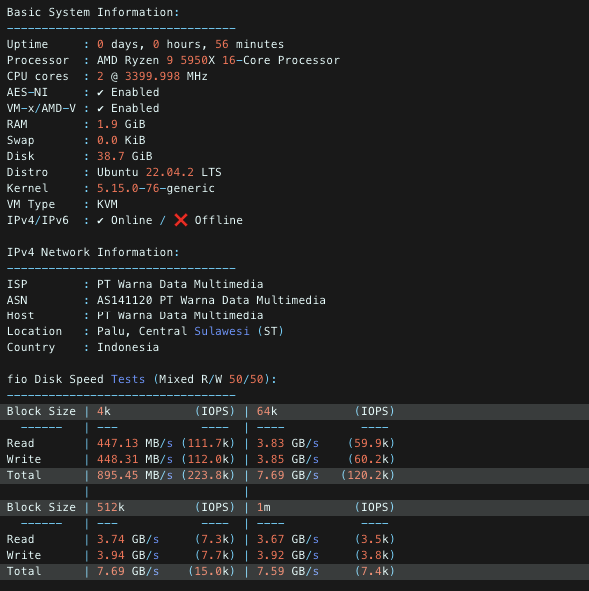Click the Basic System Information heading
589x591 pixels.
[93, 12]
